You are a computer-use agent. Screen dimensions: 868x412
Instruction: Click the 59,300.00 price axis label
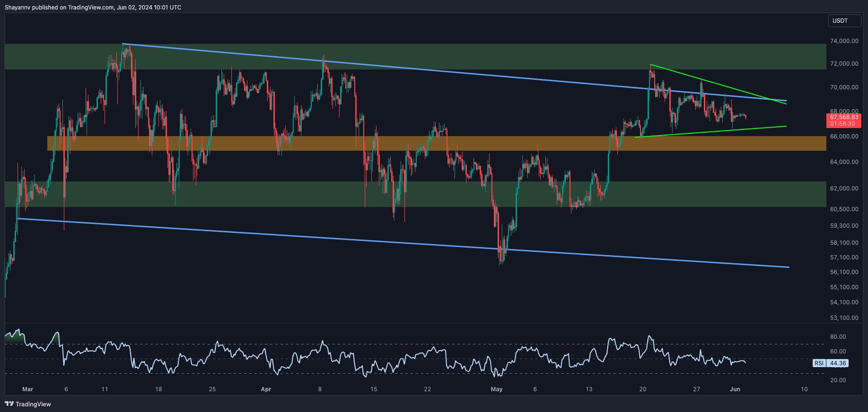pyautogui.click(x=845, y=226)
